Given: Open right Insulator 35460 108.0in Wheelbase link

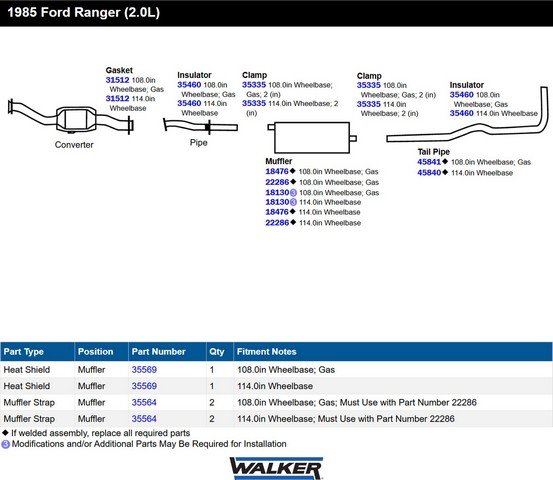Looking at the screenshot, I should [x=461, y=95].
